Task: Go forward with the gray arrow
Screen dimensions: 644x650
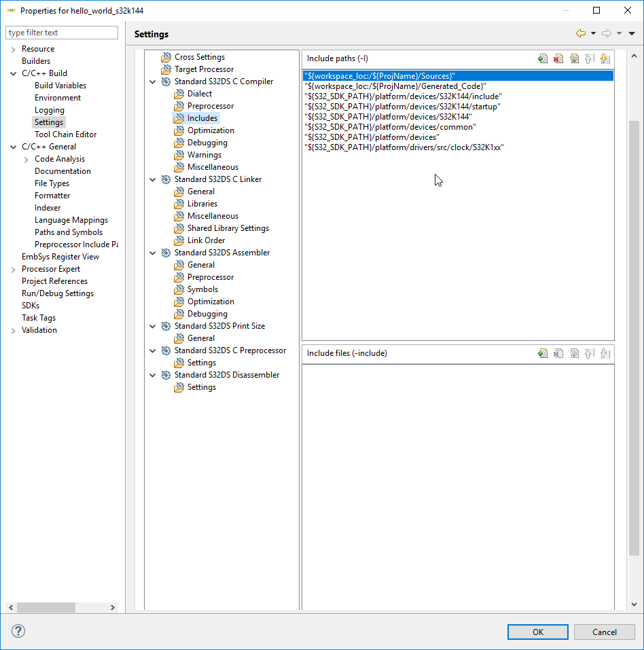Action: click(606, 33)
